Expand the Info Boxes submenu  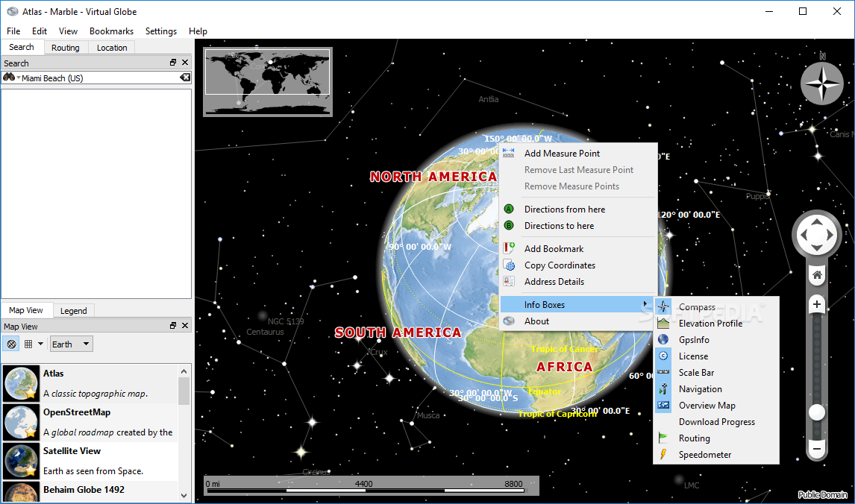click(x=578, y=305)
